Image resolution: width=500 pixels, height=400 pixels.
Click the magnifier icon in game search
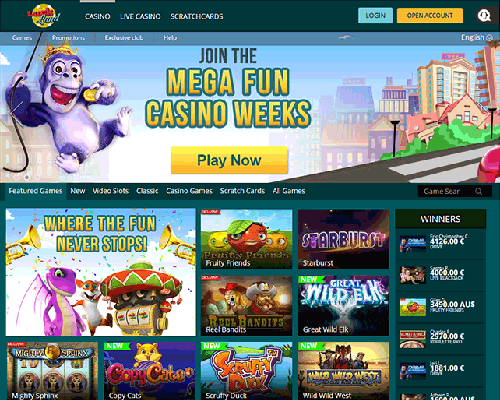(x=479, y=191)
